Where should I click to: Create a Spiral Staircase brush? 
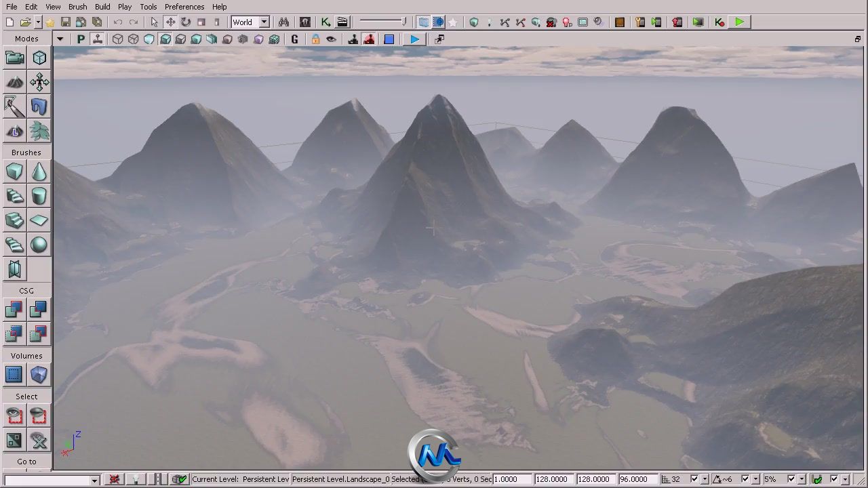pos(14,245)
